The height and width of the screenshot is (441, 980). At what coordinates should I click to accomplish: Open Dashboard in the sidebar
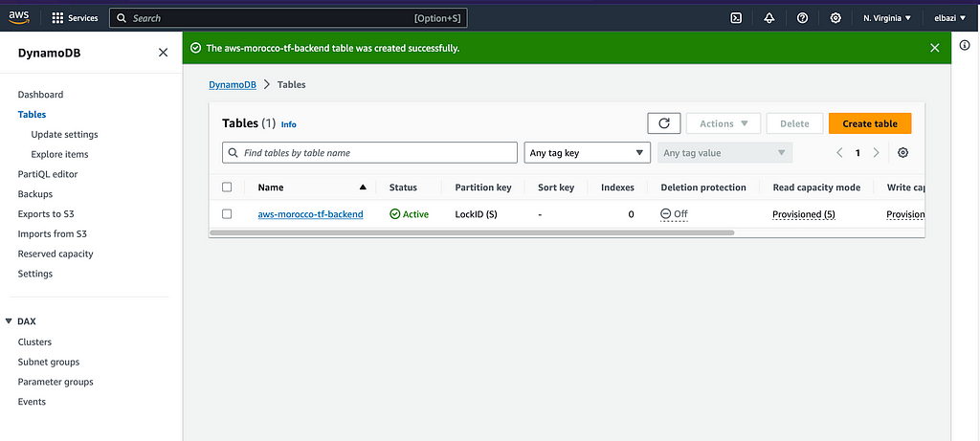click(x=40, y=95)
